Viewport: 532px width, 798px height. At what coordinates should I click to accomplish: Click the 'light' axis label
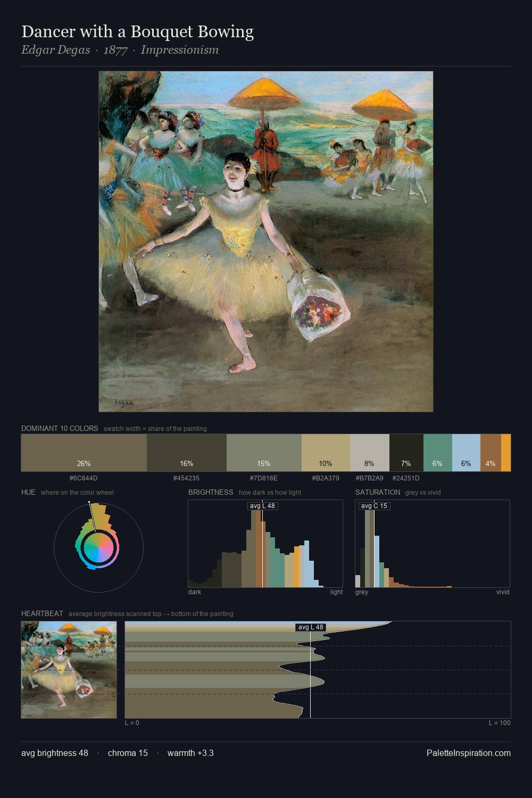(337, 592)
